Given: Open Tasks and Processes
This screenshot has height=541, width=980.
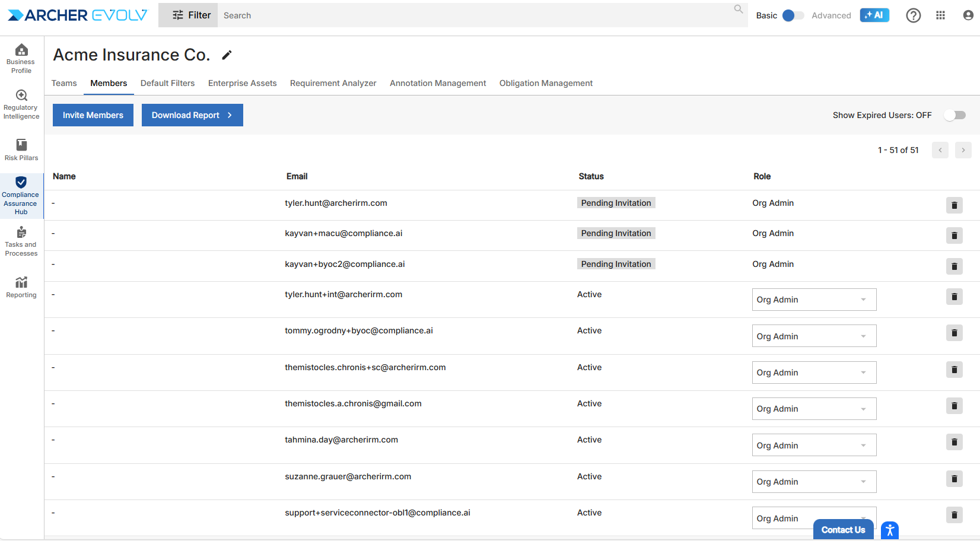Looking at the screenshot, I should 21,241.
